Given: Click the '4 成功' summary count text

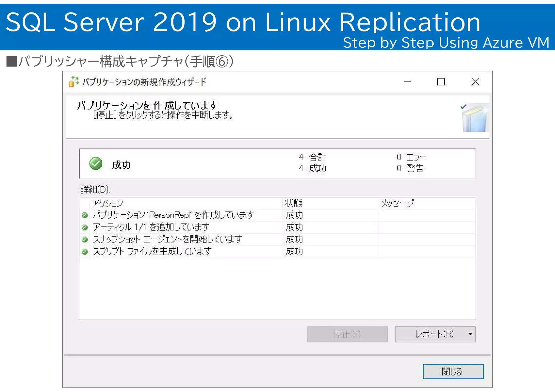Looking at the screenshot, I should pos(313,169).
